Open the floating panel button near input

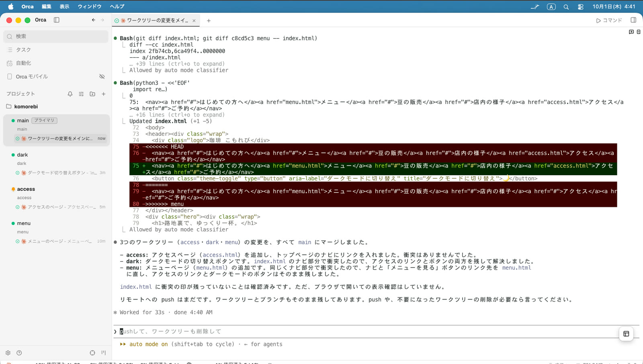tap(626, 334)
